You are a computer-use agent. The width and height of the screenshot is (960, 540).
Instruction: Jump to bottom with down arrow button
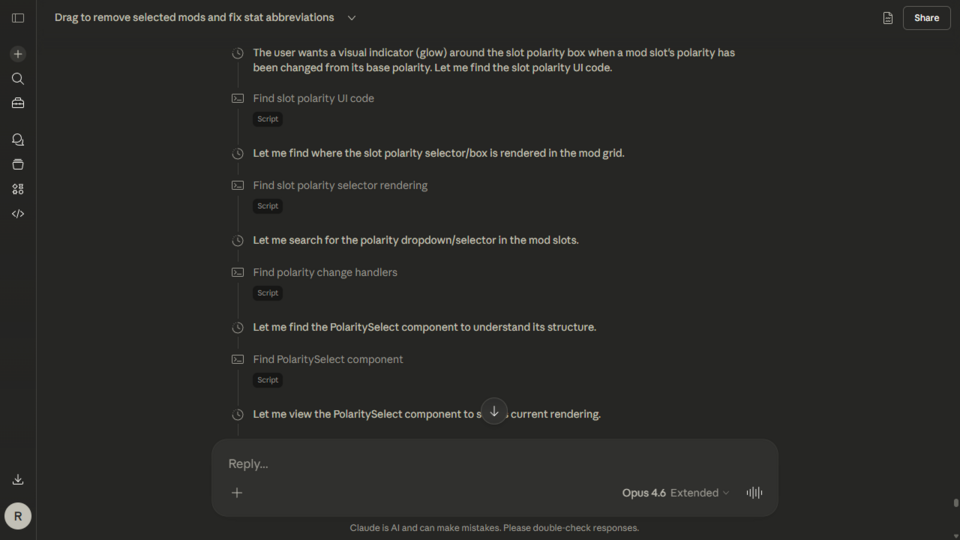494,411
